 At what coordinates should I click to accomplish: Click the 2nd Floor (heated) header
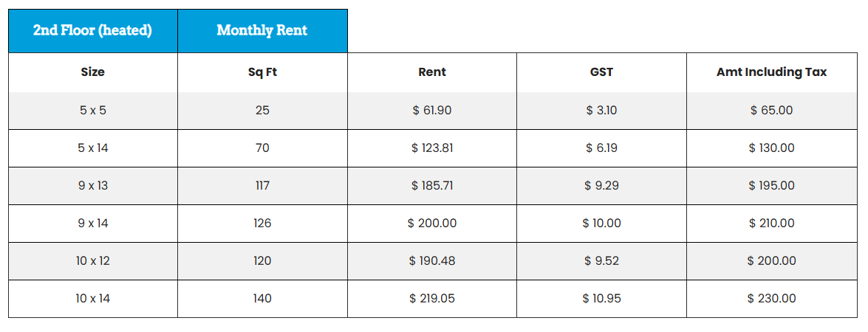click(x=92, y=31)
